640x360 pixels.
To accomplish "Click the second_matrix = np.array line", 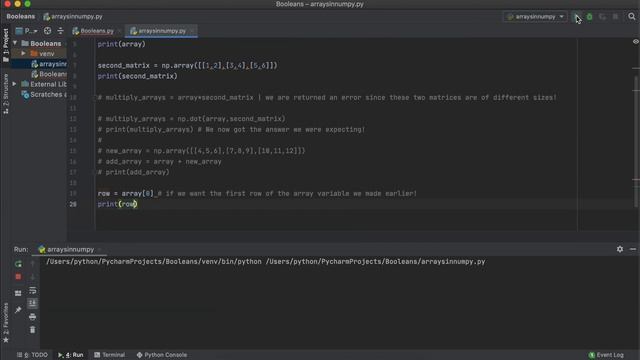I will 187,65.
